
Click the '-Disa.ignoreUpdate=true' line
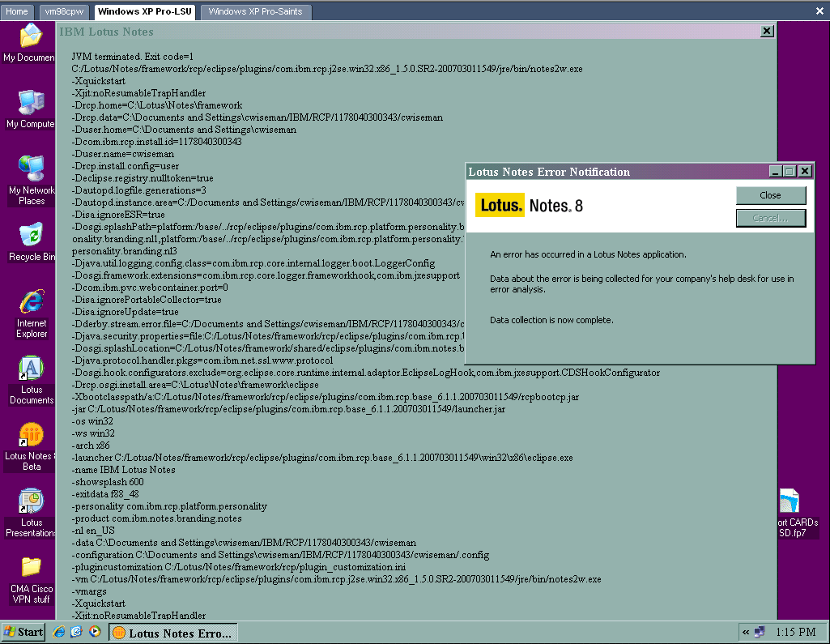[126, 312]
